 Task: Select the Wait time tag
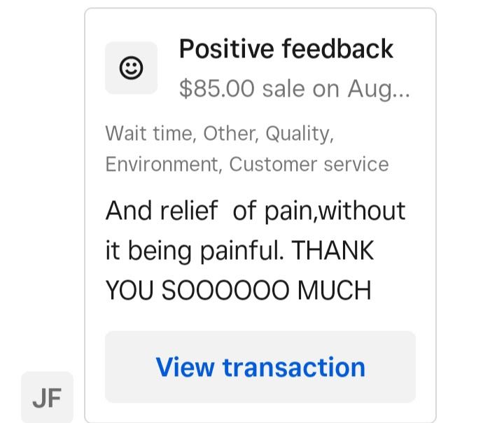click(150, 133)
